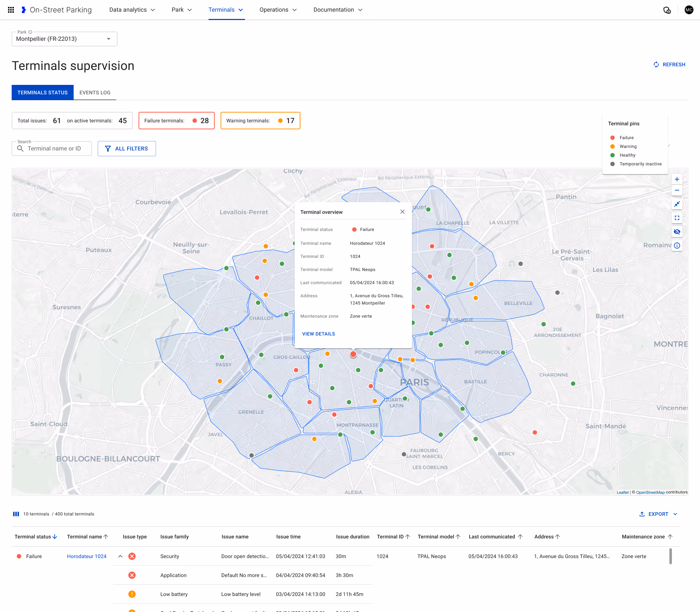Image resolution: width=700 pixels, height=612 pixels.
Task: Switch to the Events Log tab
Action: click(x=95, y=93)
